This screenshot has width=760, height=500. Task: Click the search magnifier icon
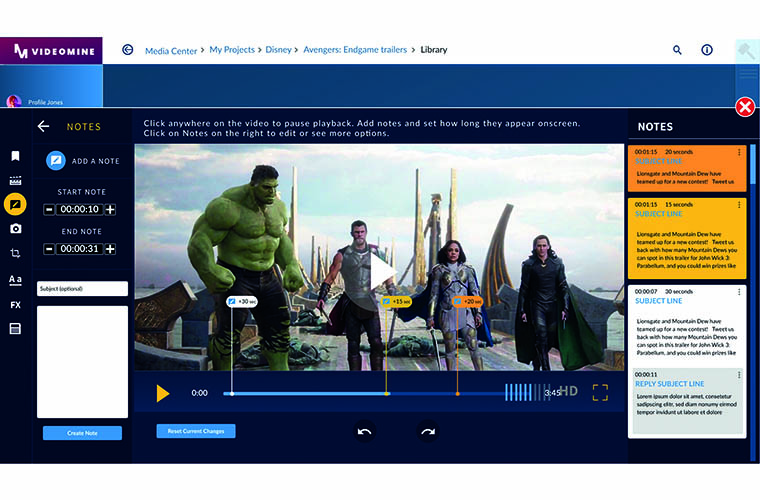[677, 50]
